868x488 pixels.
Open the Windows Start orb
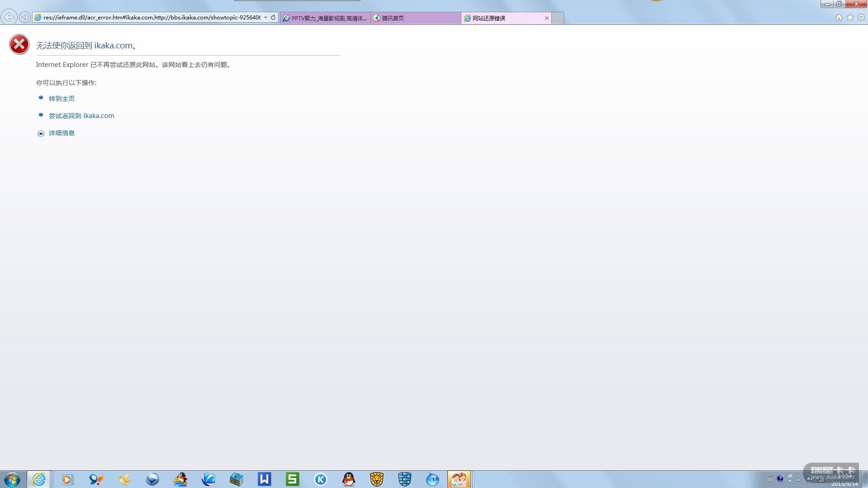click(12, 479)
